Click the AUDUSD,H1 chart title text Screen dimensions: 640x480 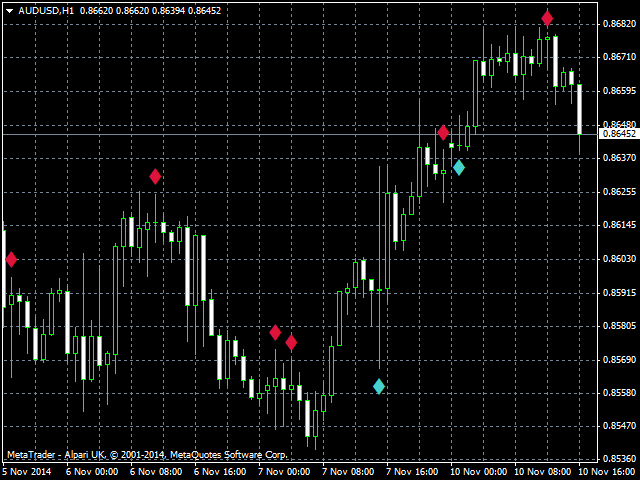[46, 11]
